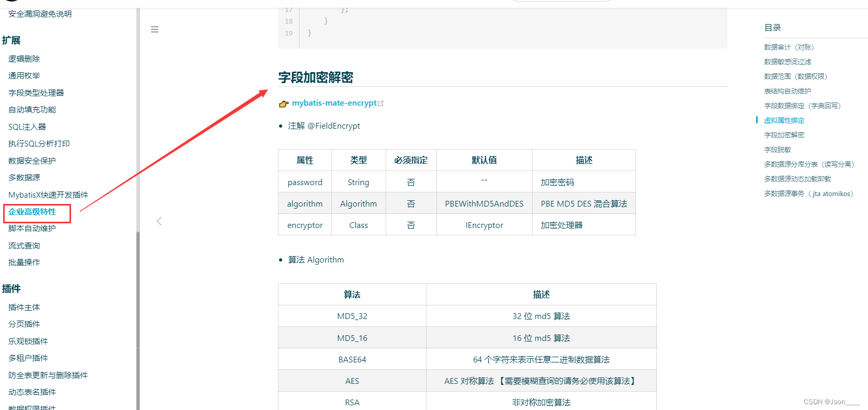
Task: Open 分页插件 sidebar entry
Action: 24,324
